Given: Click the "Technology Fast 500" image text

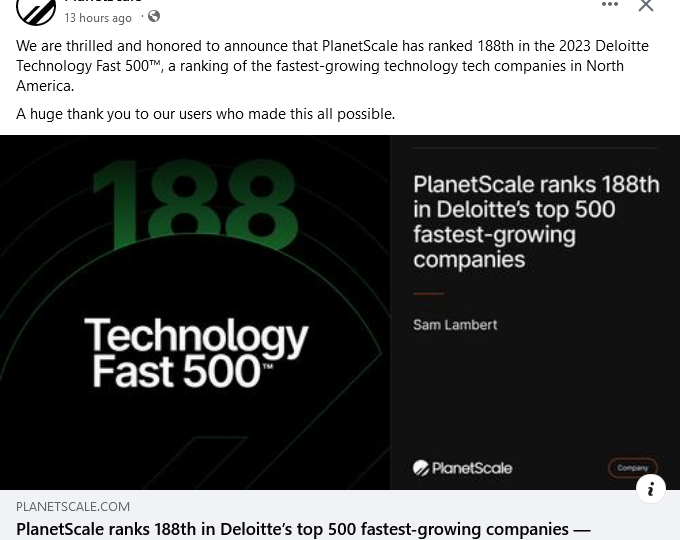Looking at the screenshot, I should [196, 353].
